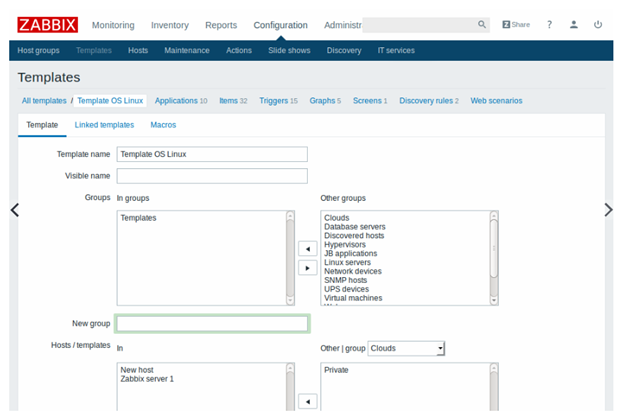The height and width of the screenshot is (420, 624).
Task: Open the help question mark icon
Action: [549, 24]
